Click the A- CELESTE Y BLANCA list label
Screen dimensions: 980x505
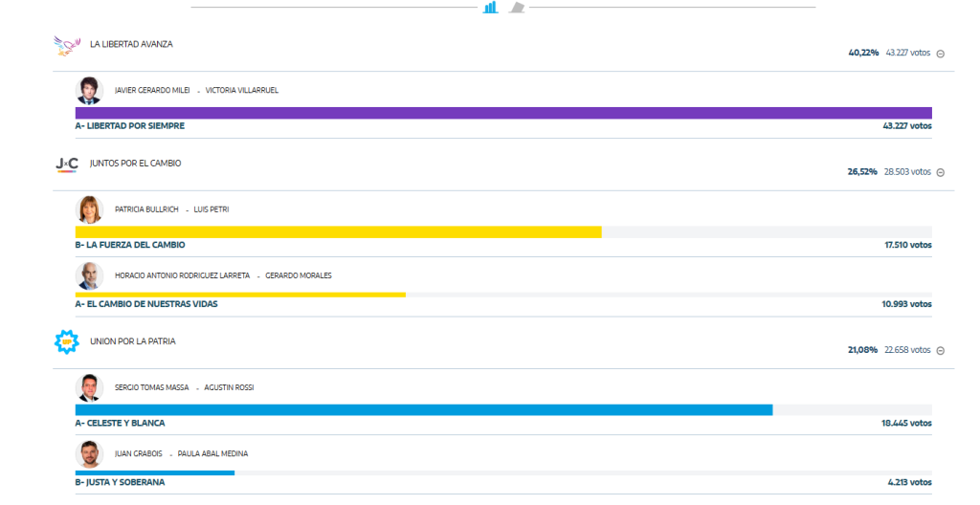tap(120, 423)
